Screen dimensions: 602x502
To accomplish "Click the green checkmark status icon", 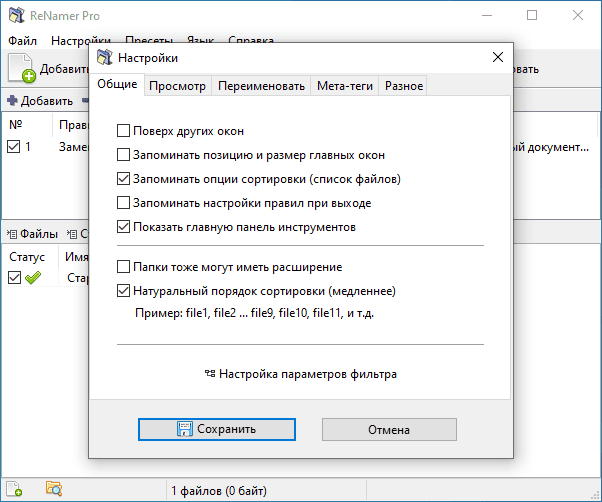I will coord(33,277).
